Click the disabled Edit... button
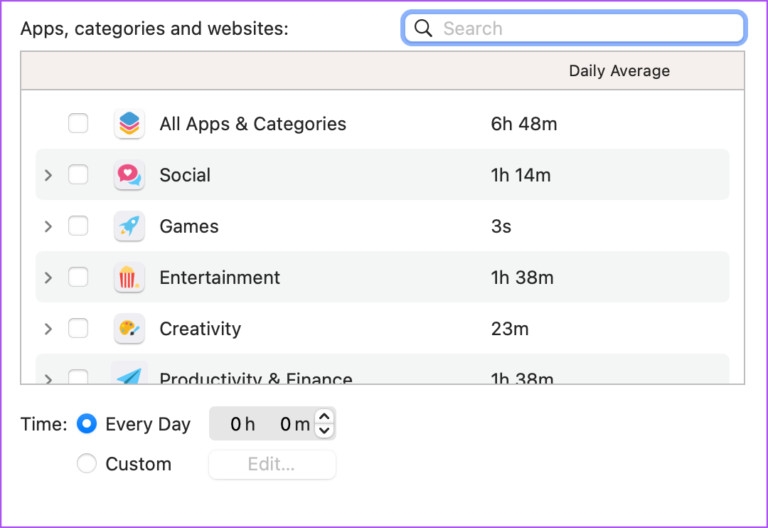The width and height of the screenshot is (768, 528). point(272,464)
